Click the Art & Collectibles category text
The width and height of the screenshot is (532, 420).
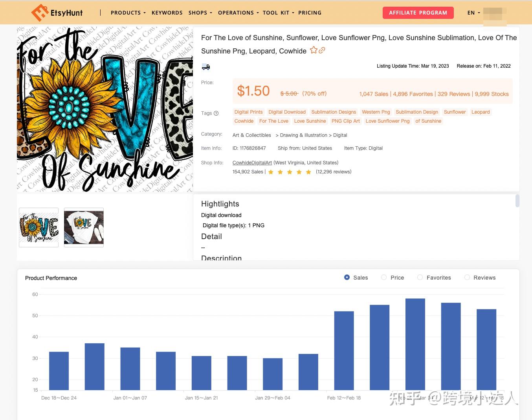pyautogui.click(x=252, y=135)
